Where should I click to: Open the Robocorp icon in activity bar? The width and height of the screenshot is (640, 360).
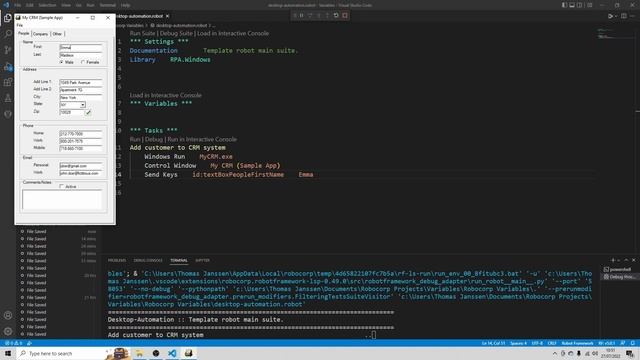(x=8, y=114)
